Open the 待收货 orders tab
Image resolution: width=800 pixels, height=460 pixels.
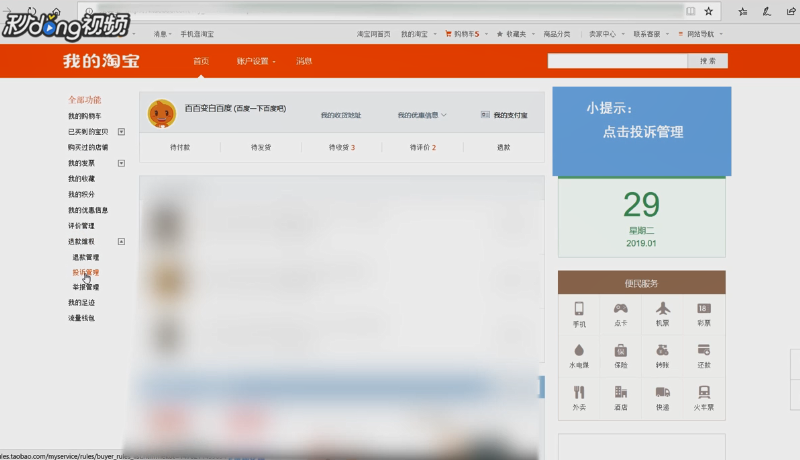click(342, 147)
